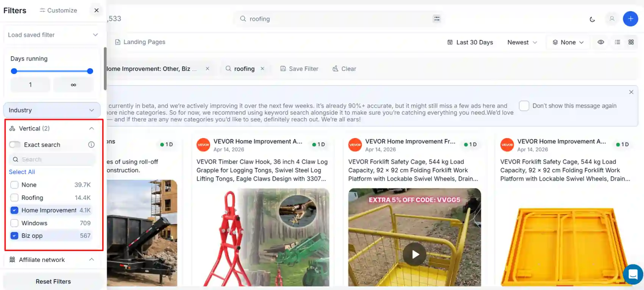Image resolution: width=644 pixels, height=290 pixels.
Task: Click the Save Filter button
Action: tap(299, 69)
